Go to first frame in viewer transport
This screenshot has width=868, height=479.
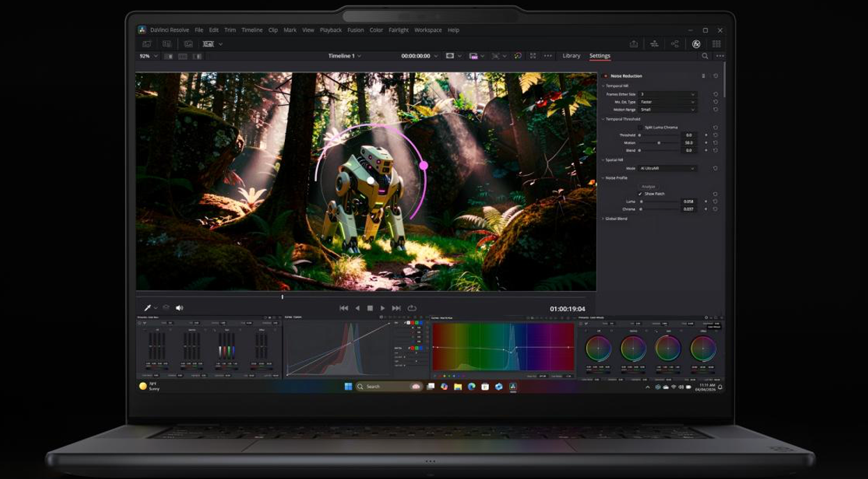343,308
